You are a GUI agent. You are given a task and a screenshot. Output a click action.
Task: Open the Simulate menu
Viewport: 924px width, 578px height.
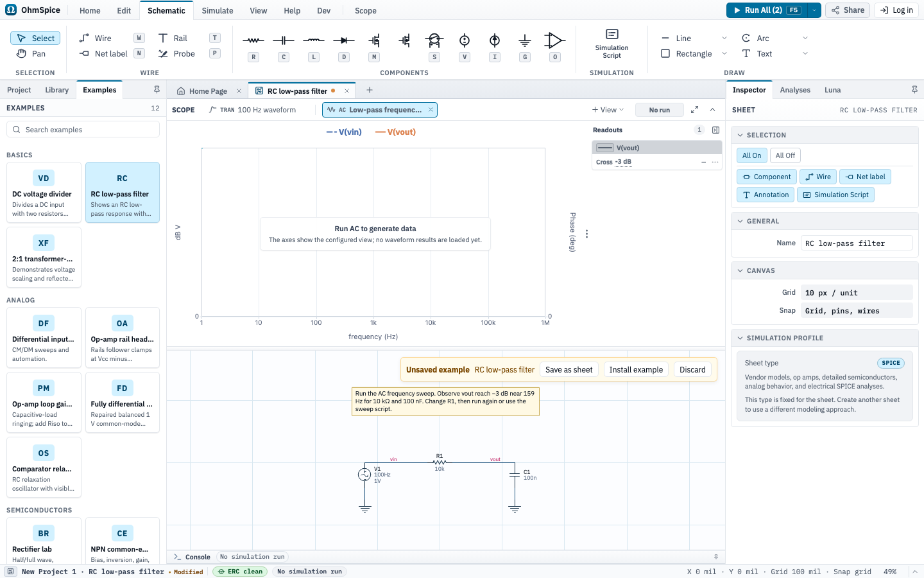[x=218, y=10]
